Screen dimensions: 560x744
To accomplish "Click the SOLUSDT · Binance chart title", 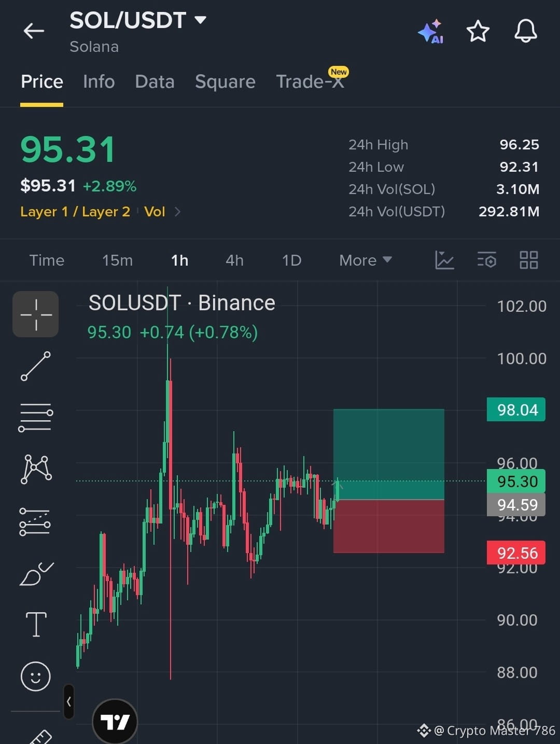I will (x=181, y=303).
